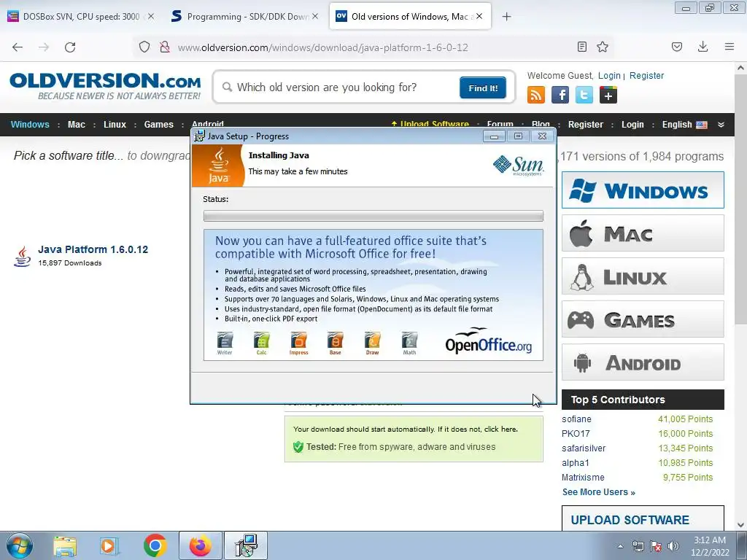
Task: Click the OpenOffice Writer icon
Action: [225, 343]
